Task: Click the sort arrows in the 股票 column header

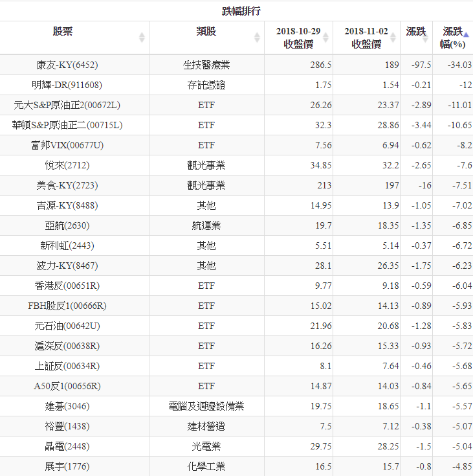Action: 142,38
